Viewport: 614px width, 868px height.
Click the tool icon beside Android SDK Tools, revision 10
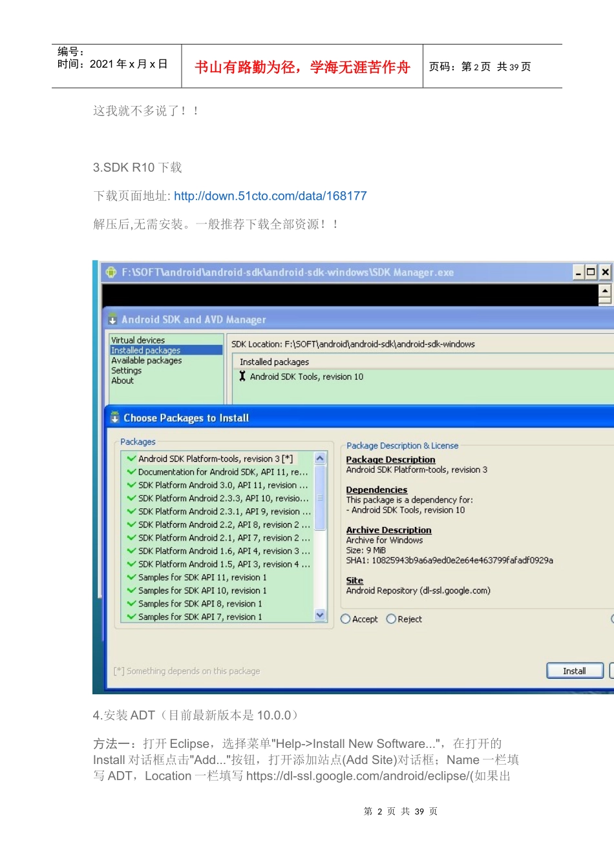tap(242, 376)
